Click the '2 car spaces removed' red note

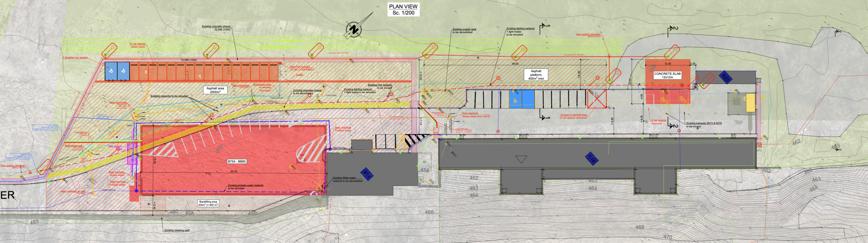coord(658,122)
